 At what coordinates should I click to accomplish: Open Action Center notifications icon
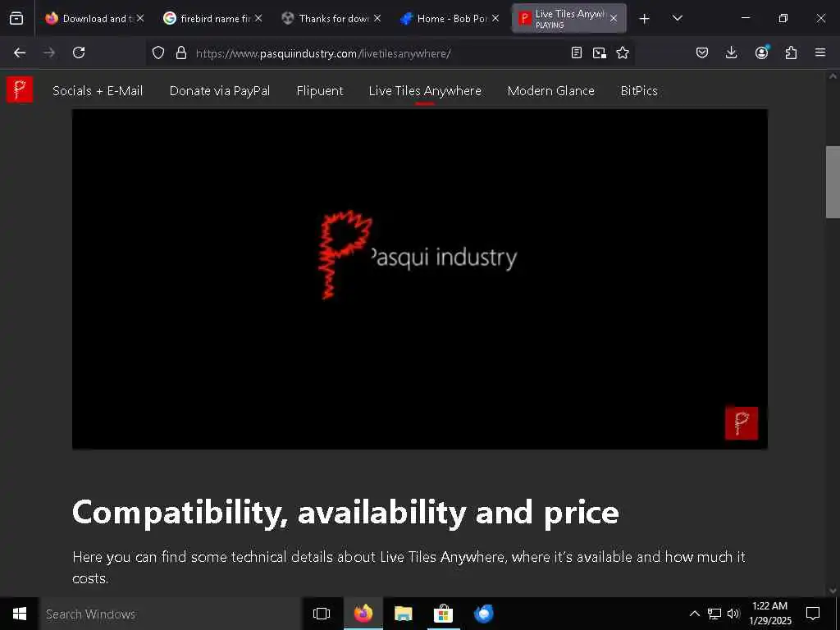click(813, 614)
